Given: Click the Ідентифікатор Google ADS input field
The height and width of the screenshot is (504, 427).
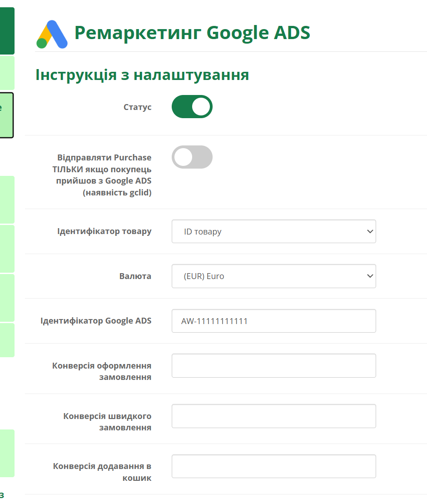Looking at the screenshot, I should coord(274,321).
